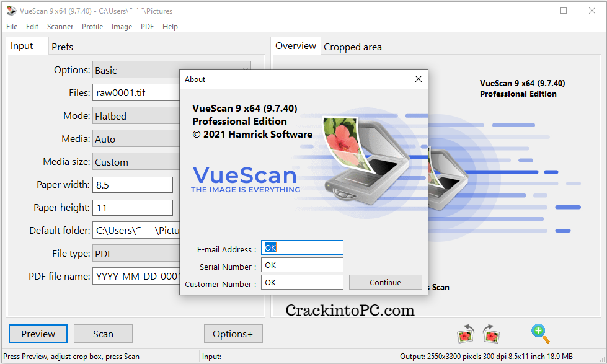Switch to the Input tab

27,46
